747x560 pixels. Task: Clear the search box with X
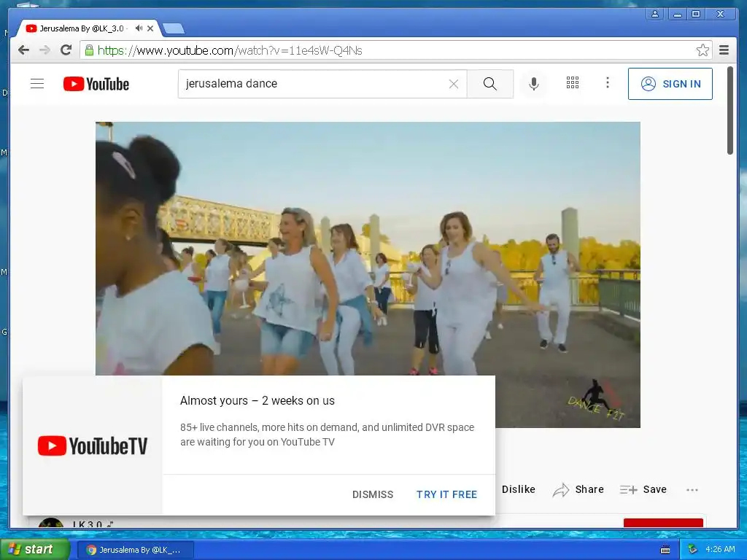(454, 84)
